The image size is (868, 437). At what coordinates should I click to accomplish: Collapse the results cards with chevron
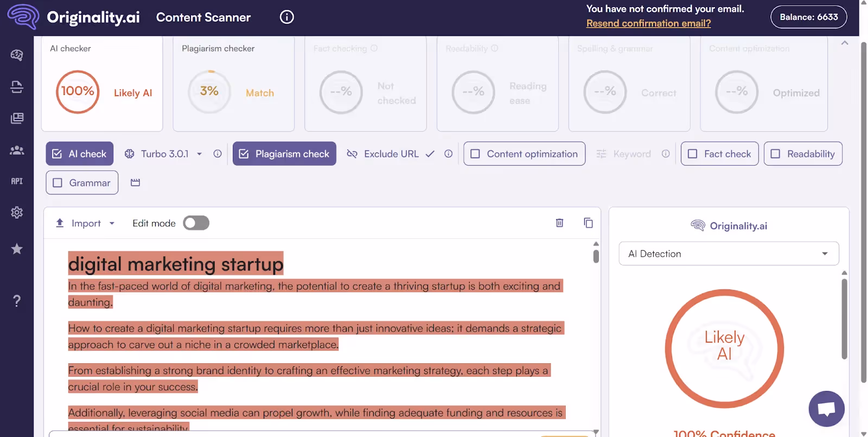[x=845, y=43]
